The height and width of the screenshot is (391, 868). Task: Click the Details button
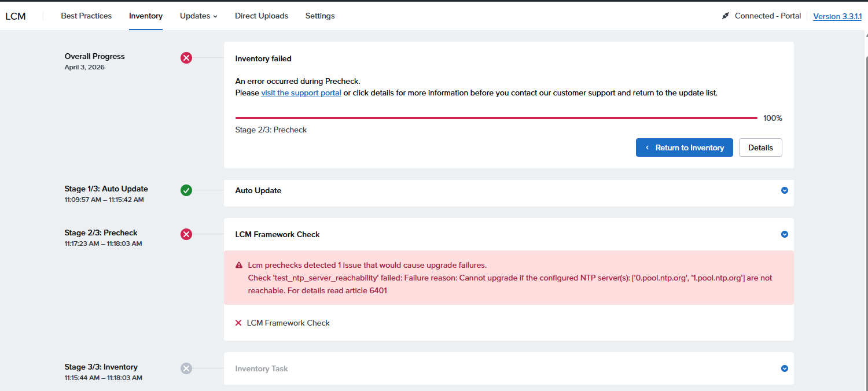(760, 147)
